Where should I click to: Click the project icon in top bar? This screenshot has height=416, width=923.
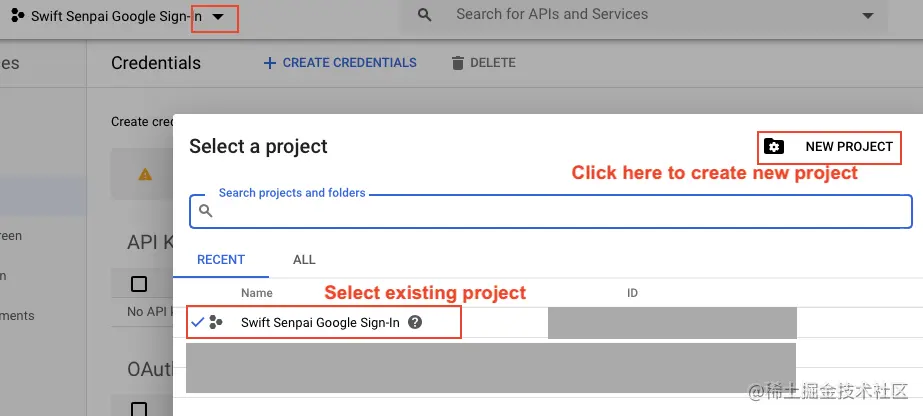tap(17, 16)
